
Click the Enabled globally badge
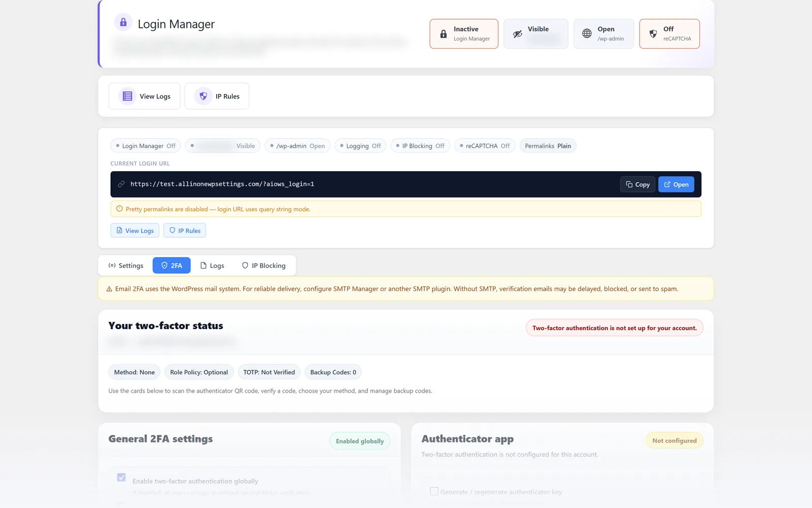click(x=360, y=441)
